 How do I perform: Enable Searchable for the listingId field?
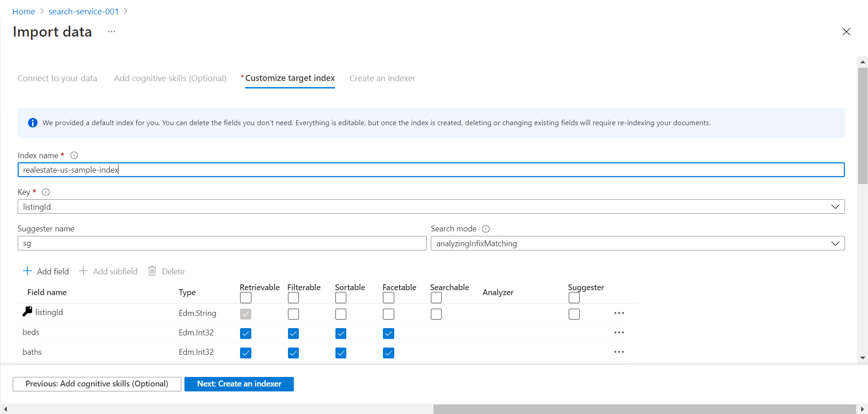click(x=436, y=314)
